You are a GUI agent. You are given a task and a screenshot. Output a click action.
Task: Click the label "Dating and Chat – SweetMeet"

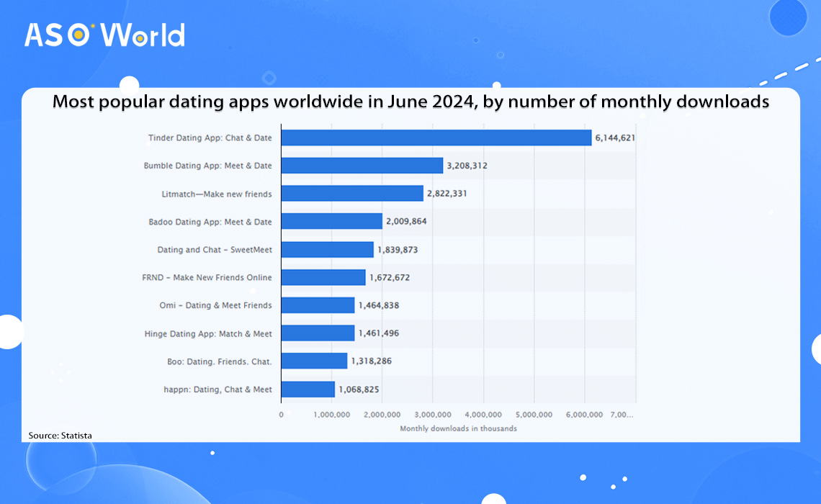[x=215, y=250]
